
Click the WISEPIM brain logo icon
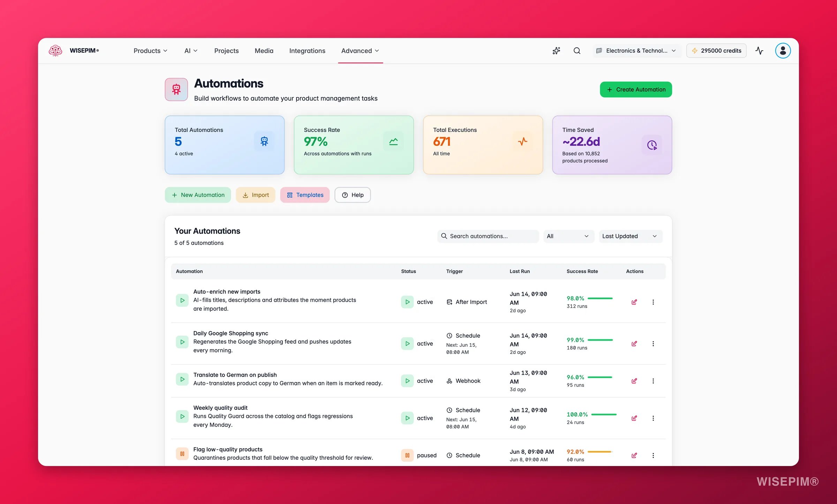click(x=55, y=51)
